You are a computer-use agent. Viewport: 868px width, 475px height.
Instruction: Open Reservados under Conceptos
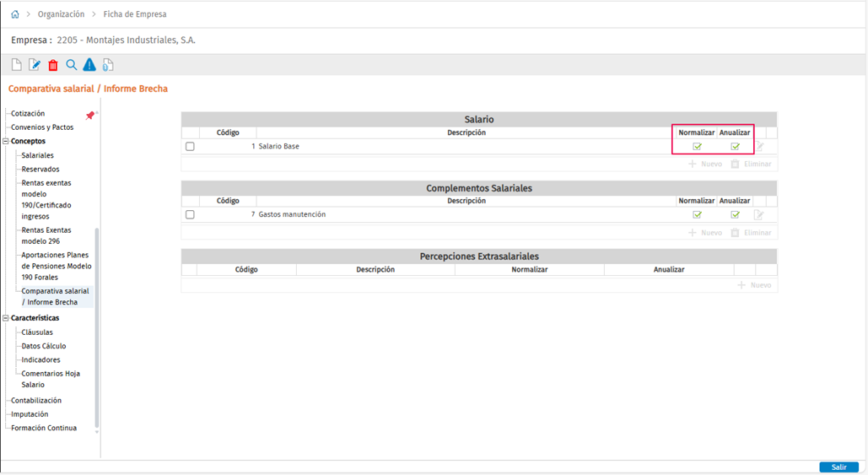[x=40, y=170]
